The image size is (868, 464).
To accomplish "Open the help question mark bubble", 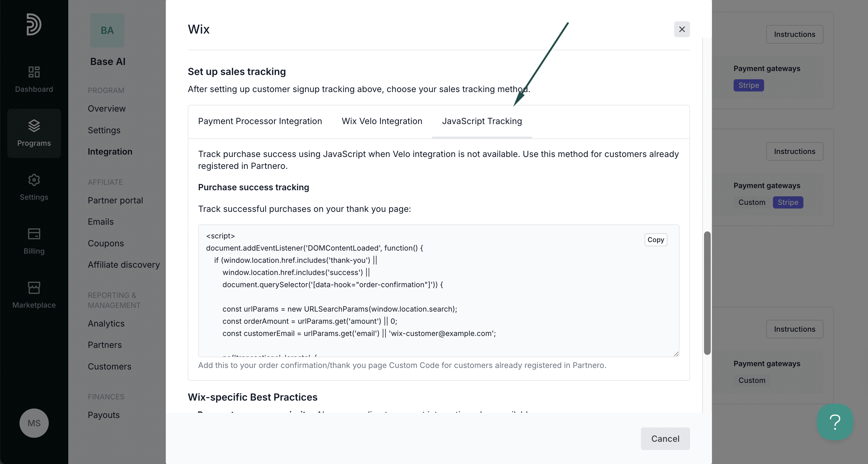I will tap(835, 422).
